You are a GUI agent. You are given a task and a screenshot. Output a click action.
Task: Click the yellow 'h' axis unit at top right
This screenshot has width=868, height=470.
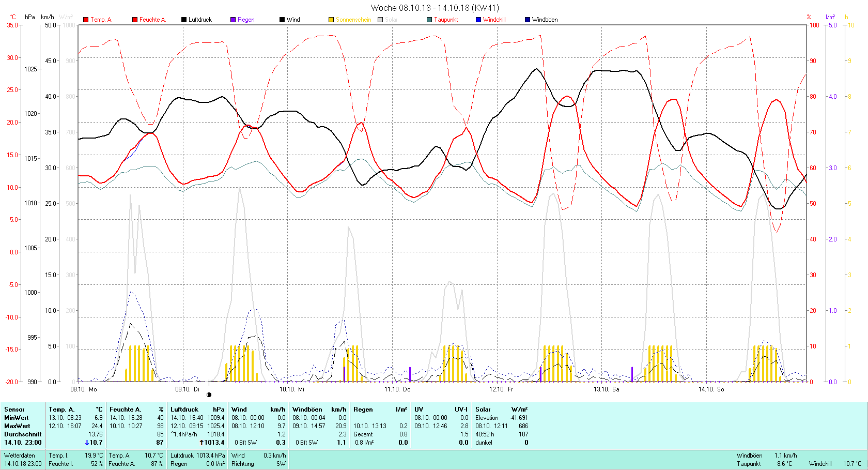pyautogui.click(x=846, y=17)
